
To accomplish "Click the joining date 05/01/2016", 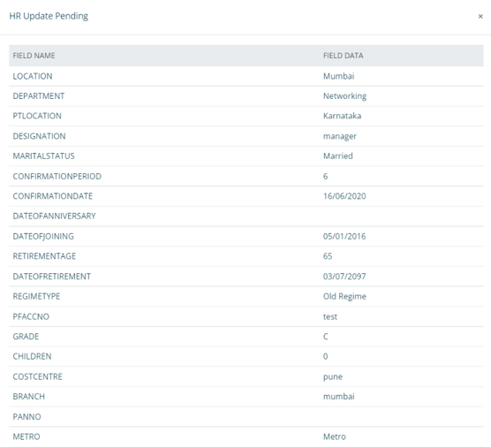I will point(344,236).
